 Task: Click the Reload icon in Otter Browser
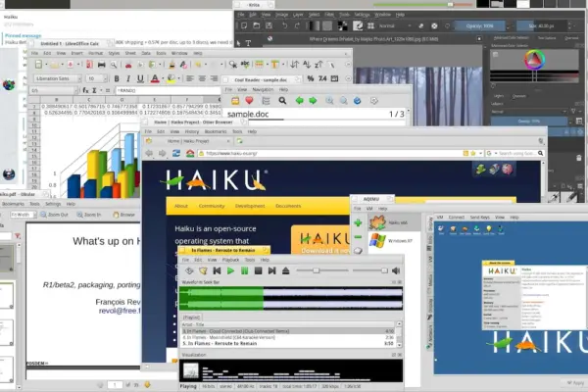pos(176,153)
